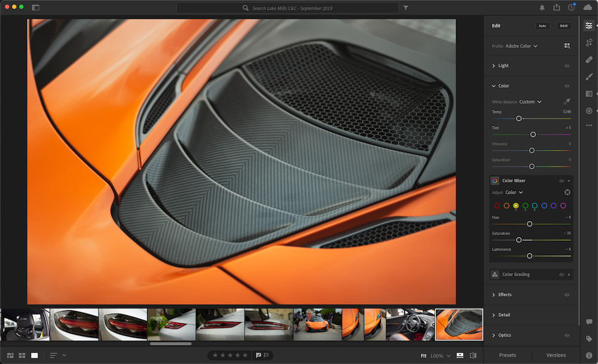Open the Edit panel sliders icon
Screen dimensions: 598x364
click(x=589, y=26)
